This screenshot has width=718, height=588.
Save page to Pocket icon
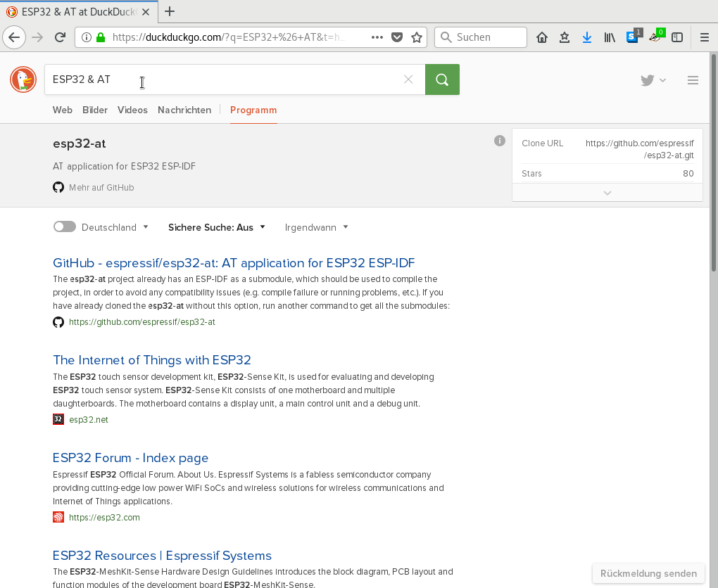[x=397, y=37]
